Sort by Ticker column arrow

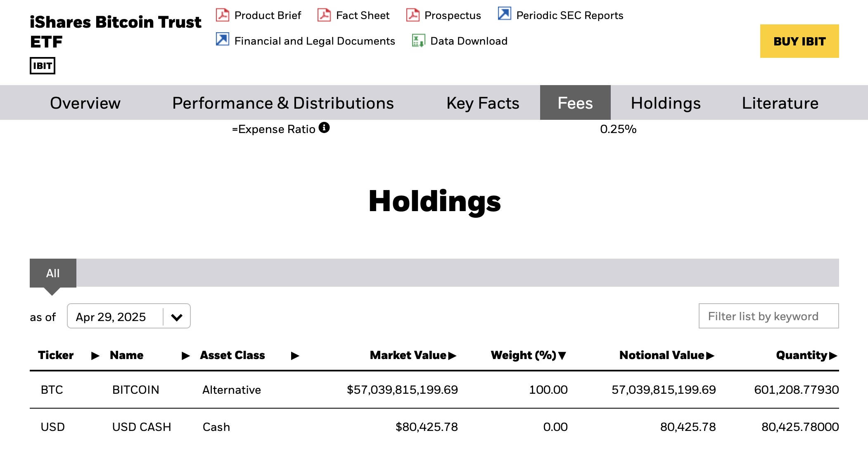(95, 356)
